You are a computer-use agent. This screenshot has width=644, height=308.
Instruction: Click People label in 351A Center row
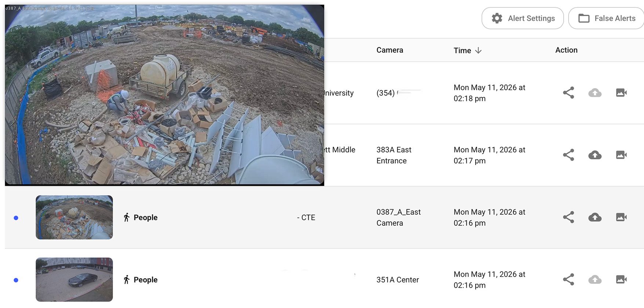146,280
